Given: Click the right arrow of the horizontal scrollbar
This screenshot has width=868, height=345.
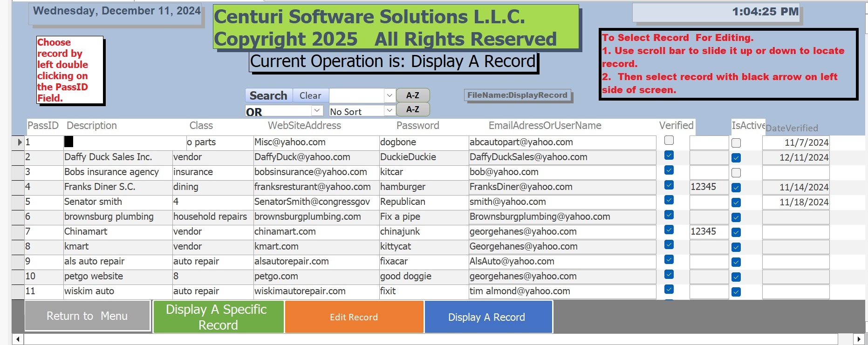Looking at the screenshot, I should pos(859,339).
